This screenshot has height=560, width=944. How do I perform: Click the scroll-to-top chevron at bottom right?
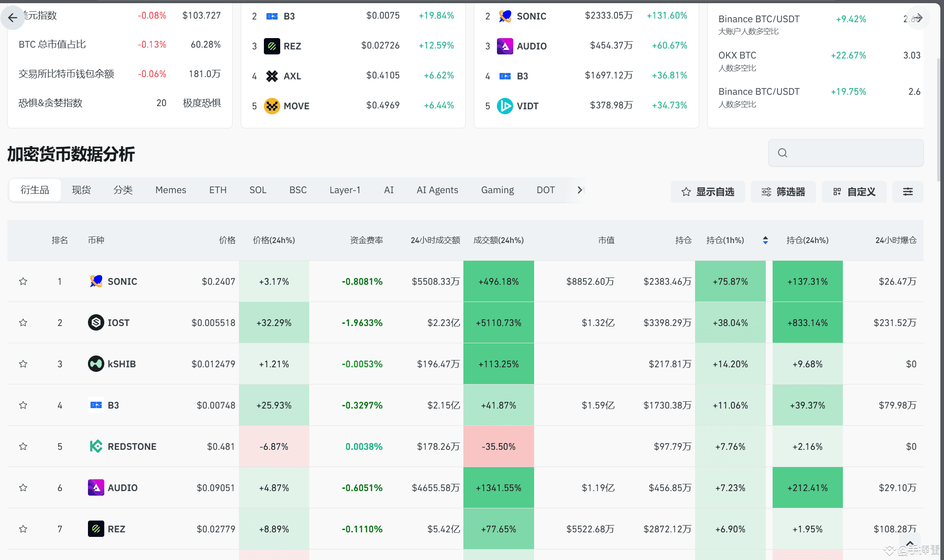pyautogui.click(x=910, y=543)
